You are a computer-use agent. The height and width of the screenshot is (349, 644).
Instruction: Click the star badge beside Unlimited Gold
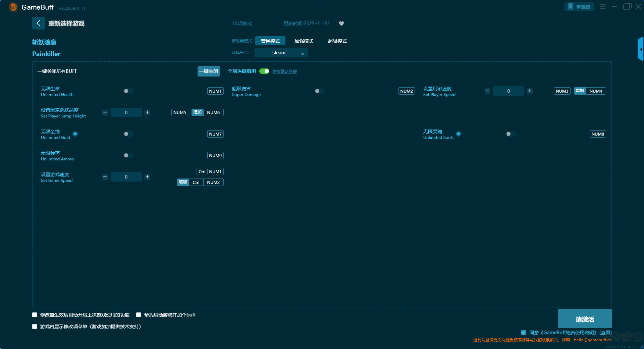pos(75,134)
